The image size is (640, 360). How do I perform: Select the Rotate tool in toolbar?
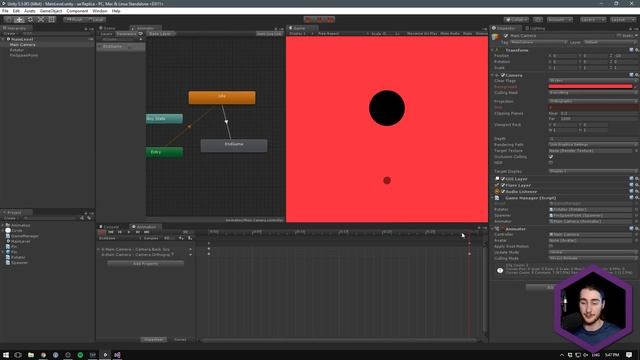[30, 19]
